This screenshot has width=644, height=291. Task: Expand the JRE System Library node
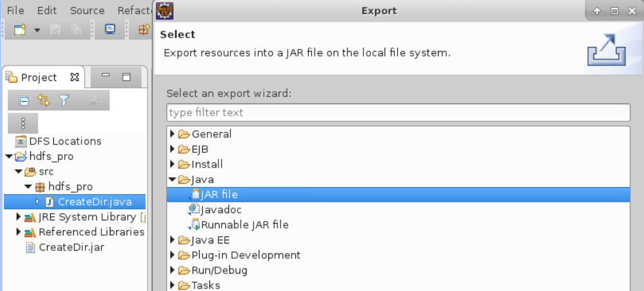(19, 217)
